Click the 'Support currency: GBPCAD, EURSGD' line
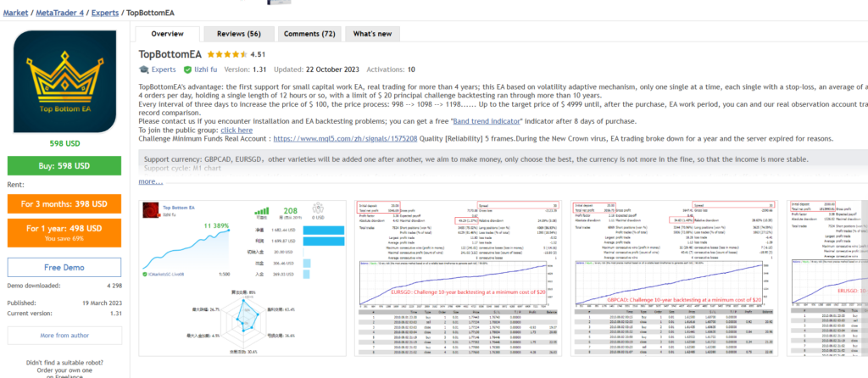 476,158
